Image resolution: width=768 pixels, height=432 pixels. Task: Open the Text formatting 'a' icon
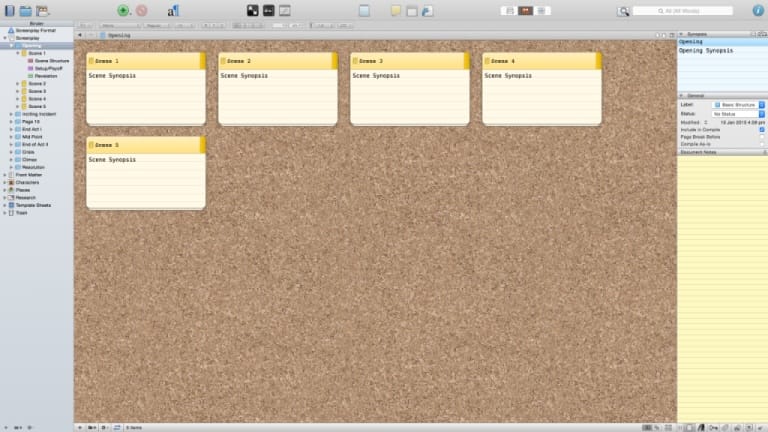173,10
